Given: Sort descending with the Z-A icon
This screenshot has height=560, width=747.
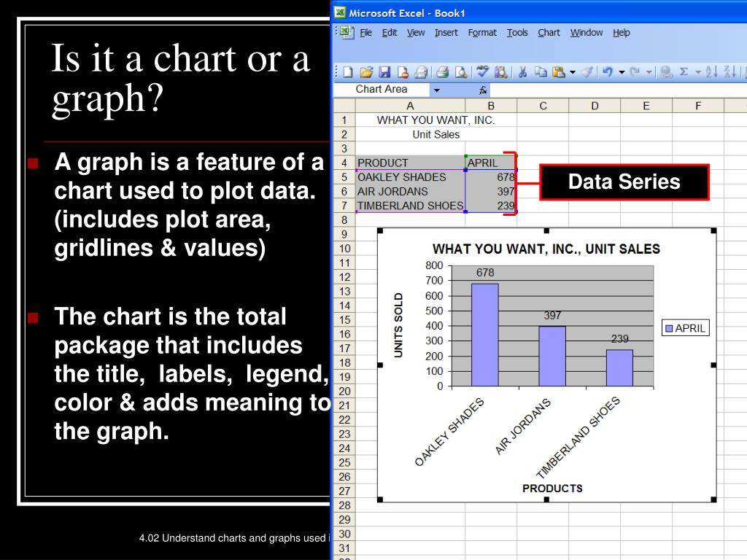Looking at the screenshot, I should 729,72.
